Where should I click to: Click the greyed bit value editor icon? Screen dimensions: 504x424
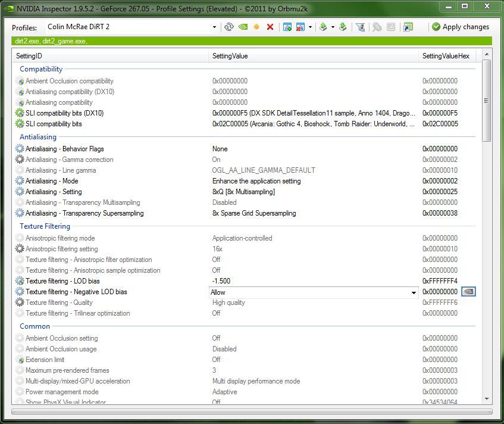391,27
